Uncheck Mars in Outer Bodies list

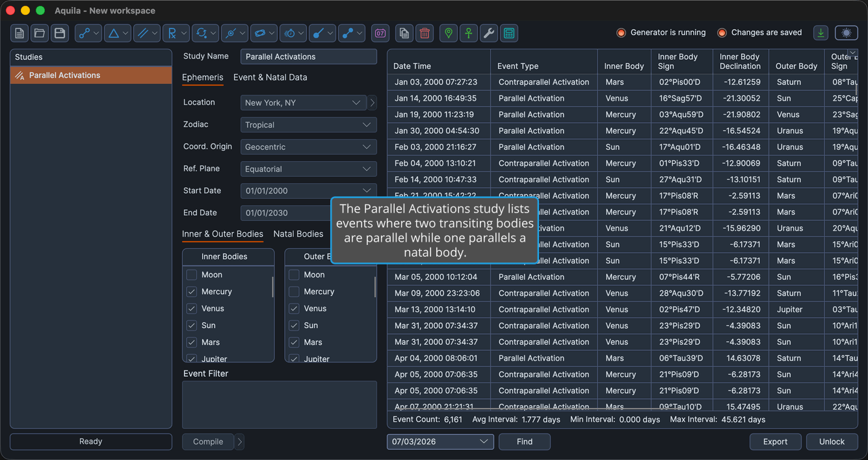point(294,342)
